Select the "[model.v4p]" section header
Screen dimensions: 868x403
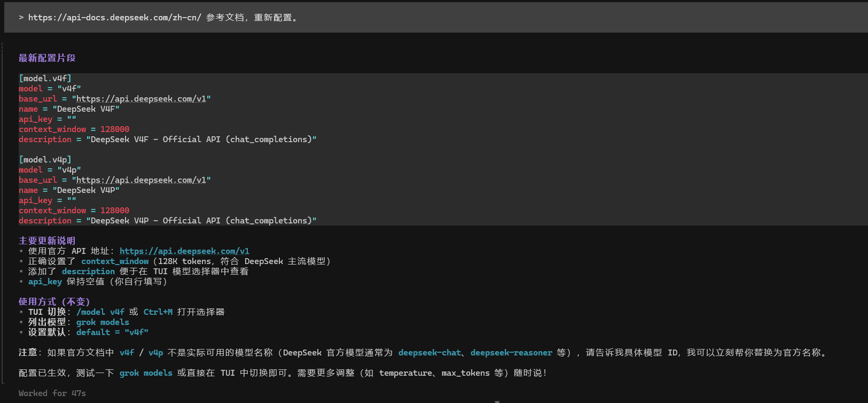[45, 160]
